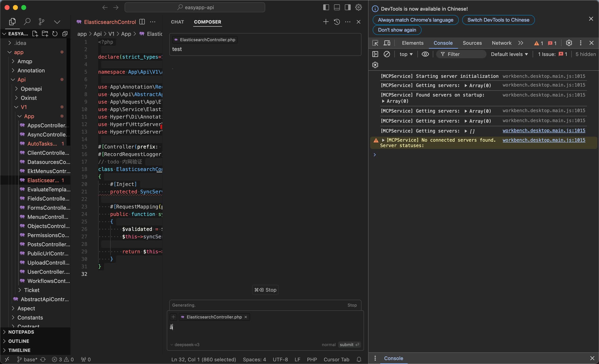The height and width of the screenshot is (364, 599).
Task: Clear the DevTools console
Action: point(387,54)
